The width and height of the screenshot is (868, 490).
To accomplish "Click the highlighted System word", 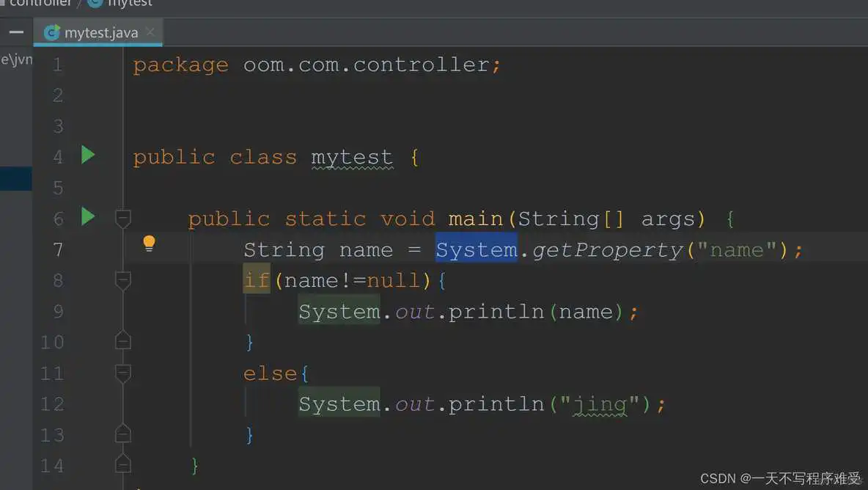I will coord(476,249).
